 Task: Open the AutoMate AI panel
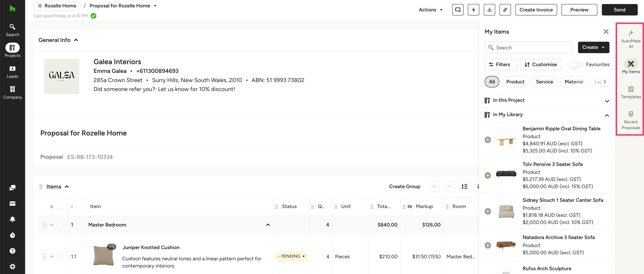pos(631,39)
